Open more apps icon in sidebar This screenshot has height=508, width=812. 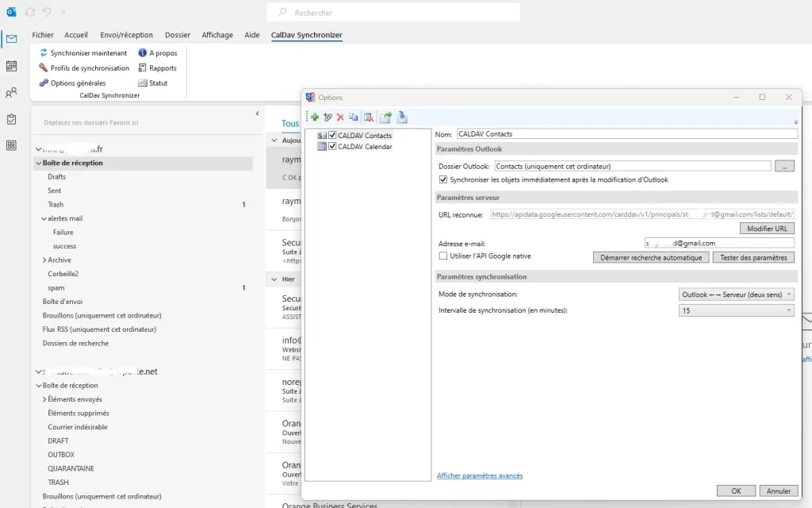[11, 146]
